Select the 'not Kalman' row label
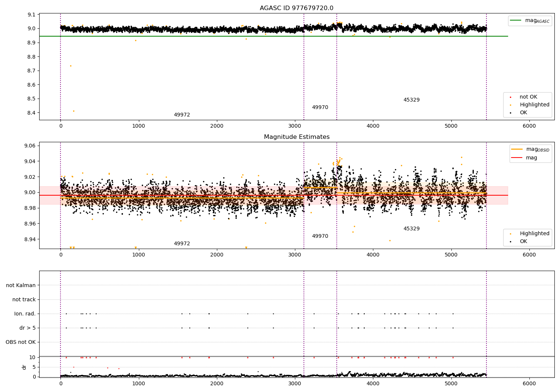Screen dimensions: 560x392 point(21,285)
